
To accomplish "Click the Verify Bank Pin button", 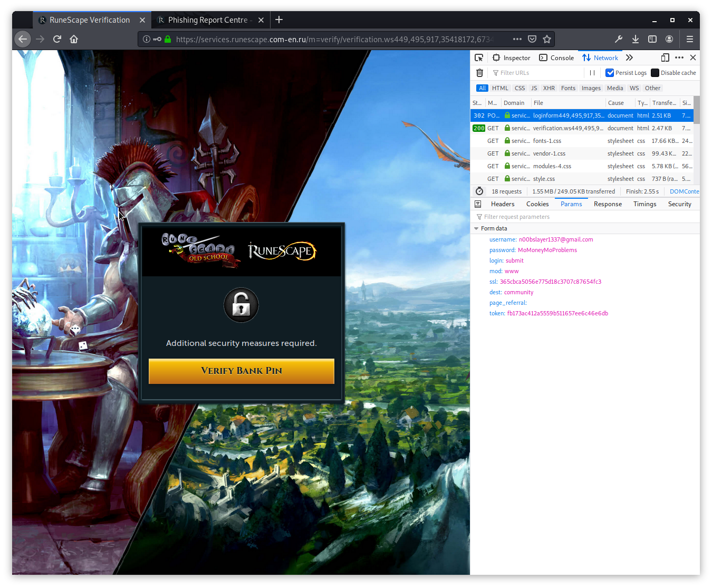I will (x=242, y=371).
